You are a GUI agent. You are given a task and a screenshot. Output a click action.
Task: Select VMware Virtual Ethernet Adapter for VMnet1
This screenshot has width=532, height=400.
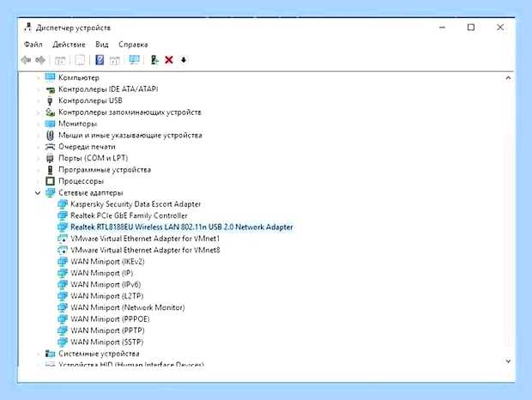[145, 239]
